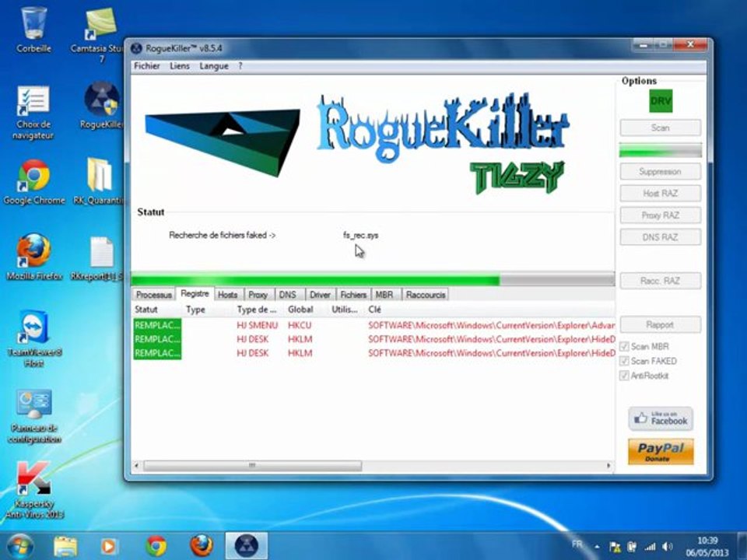747x560 pixels.
Task: Open the RK_Quarantine folder icon
Action: (x=99, y=181)
